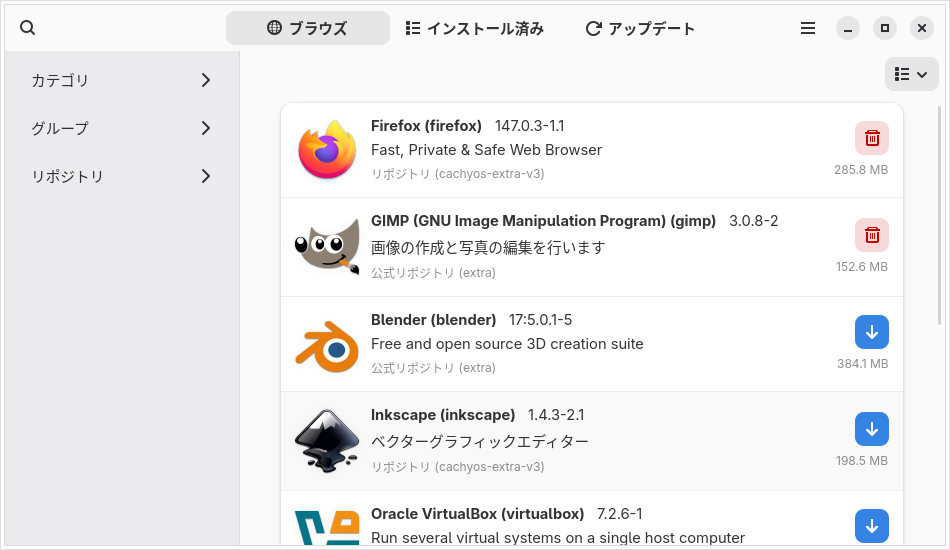Switch to the アップデート tab
Image resolution: width=950 pixels, height=550 pixels.
[640, 28]
